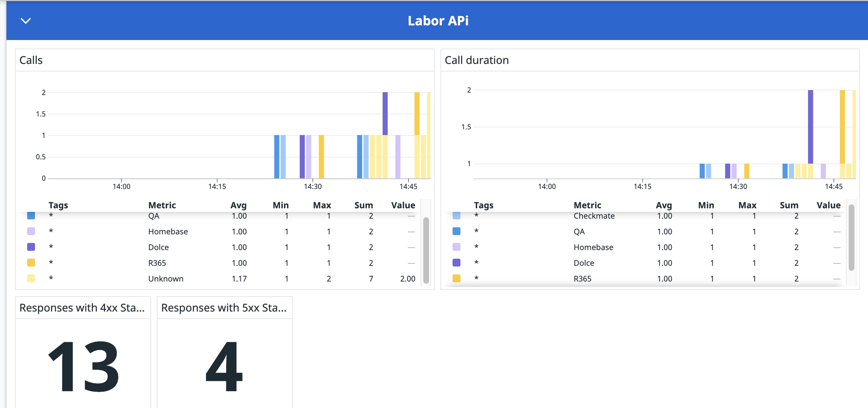Image resolution: width=868 pixels, height=408 pixels.
Task: Sort Calls legend by Min column
Action: coord(281,205)
